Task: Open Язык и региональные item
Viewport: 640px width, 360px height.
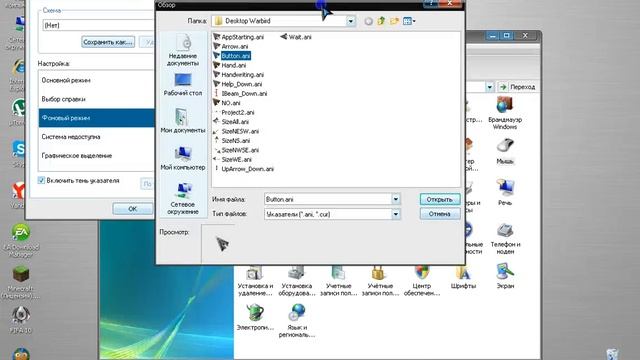Action: point(297,321)
